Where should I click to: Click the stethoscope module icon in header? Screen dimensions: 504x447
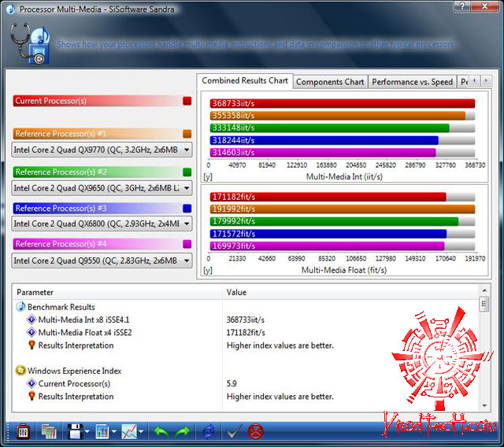point(30,43)
